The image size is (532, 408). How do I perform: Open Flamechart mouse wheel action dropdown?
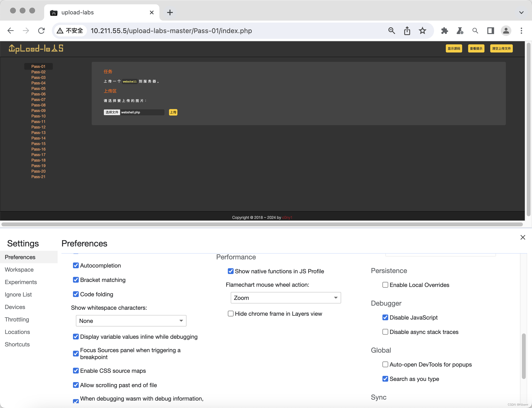285,297
